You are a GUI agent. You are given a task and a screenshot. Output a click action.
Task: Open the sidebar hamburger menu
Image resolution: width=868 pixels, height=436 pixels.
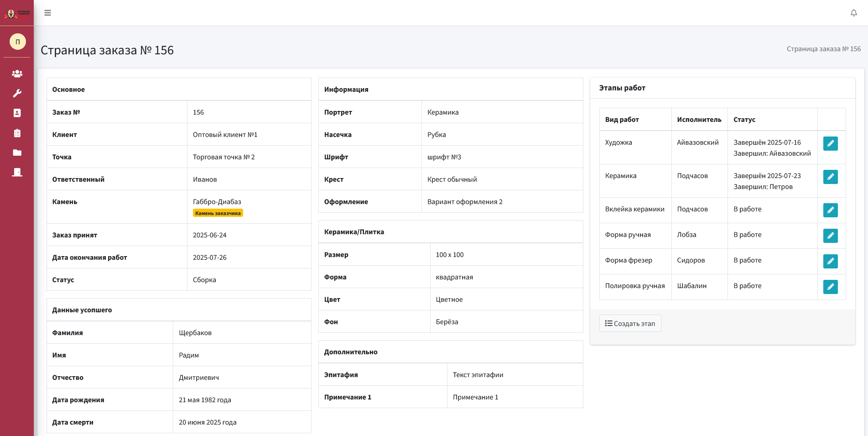(47, 13)
